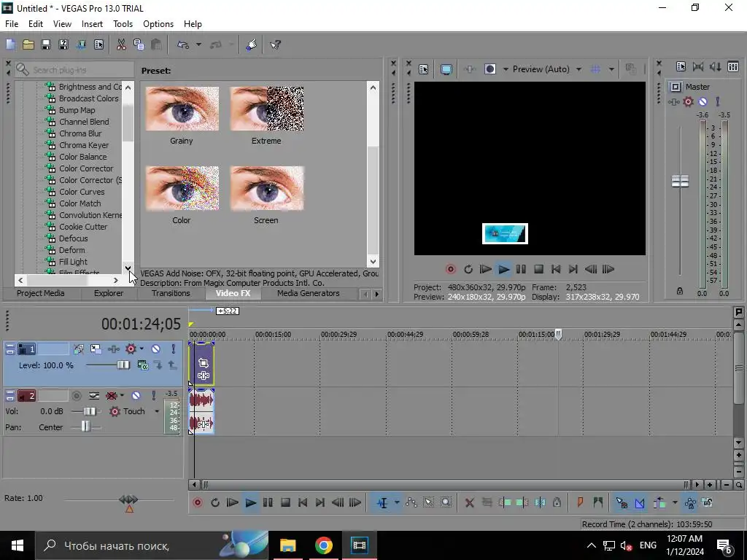Arm audio track 2 for record
Viewport: 747px width, 560px height.
[76, 396]
